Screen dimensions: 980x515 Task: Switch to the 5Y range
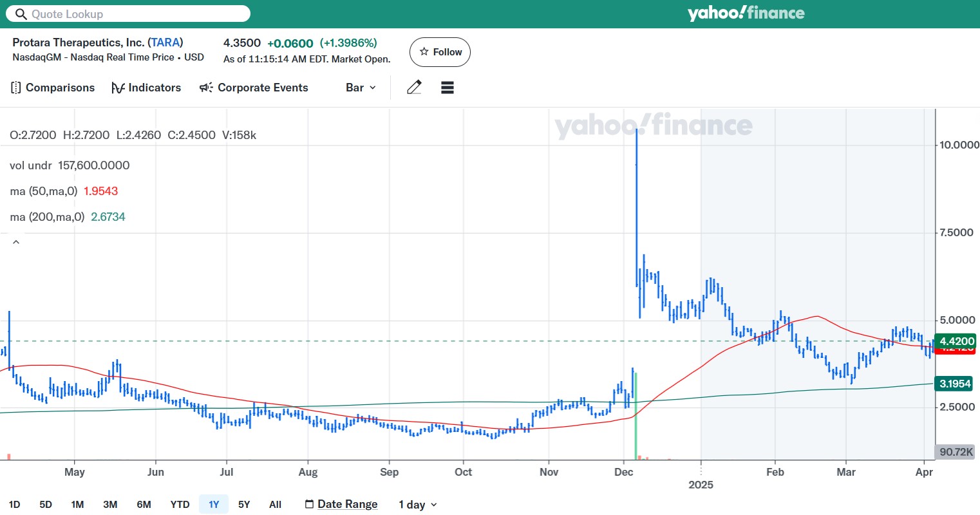click(244, 504)
